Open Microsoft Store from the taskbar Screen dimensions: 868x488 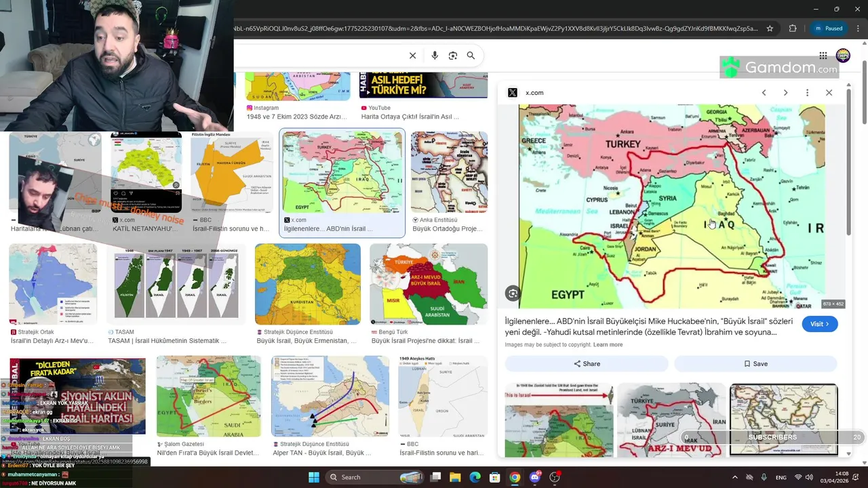[x=495, y=477]
